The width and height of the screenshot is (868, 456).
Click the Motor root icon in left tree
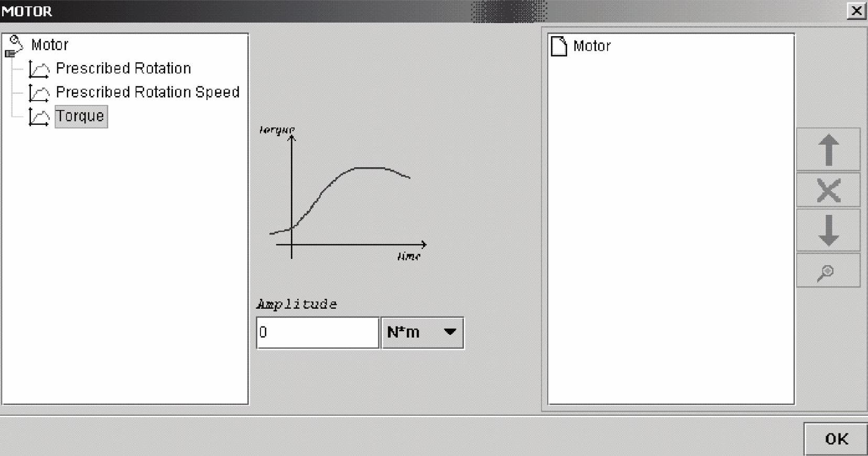point(14,46)
